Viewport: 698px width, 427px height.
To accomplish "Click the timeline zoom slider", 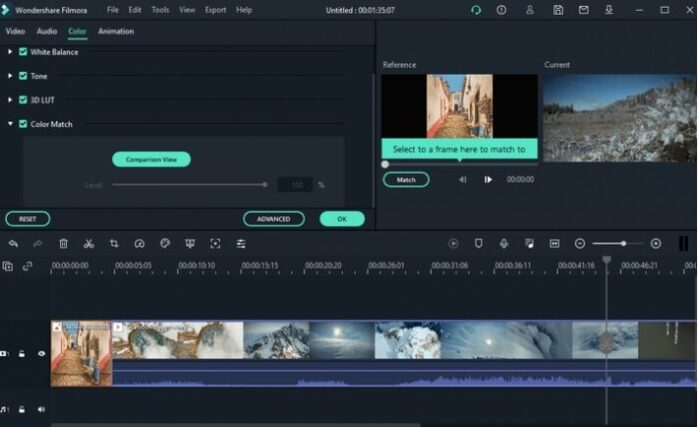I will (617, 243).
